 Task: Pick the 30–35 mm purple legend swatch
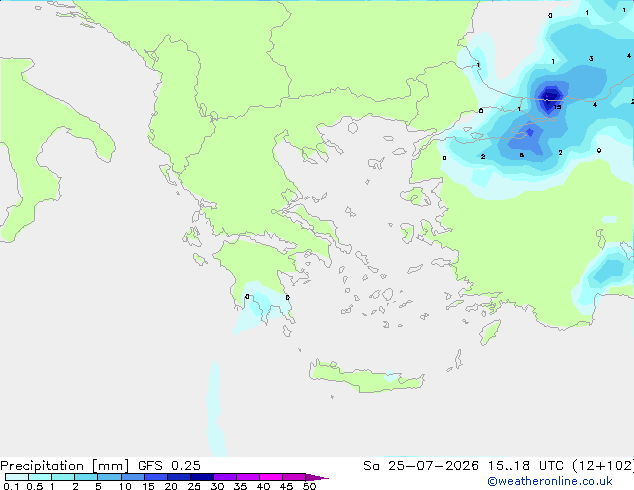pos(225,477)
